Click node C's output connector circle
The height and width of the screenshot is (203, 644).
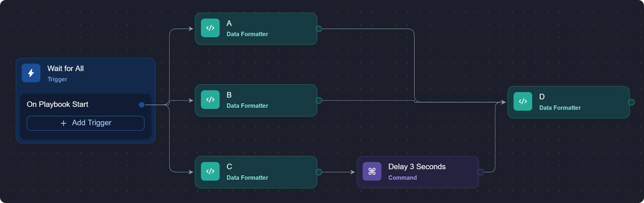pos(319,172)
